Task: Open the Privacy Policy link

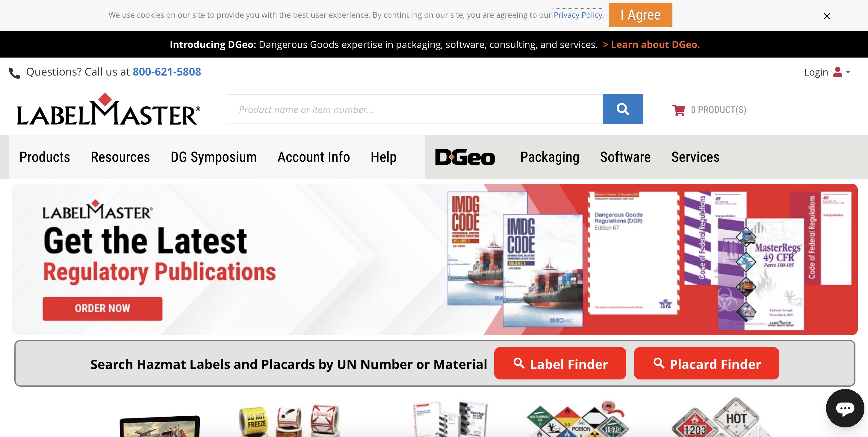Action: click(577, 15)
